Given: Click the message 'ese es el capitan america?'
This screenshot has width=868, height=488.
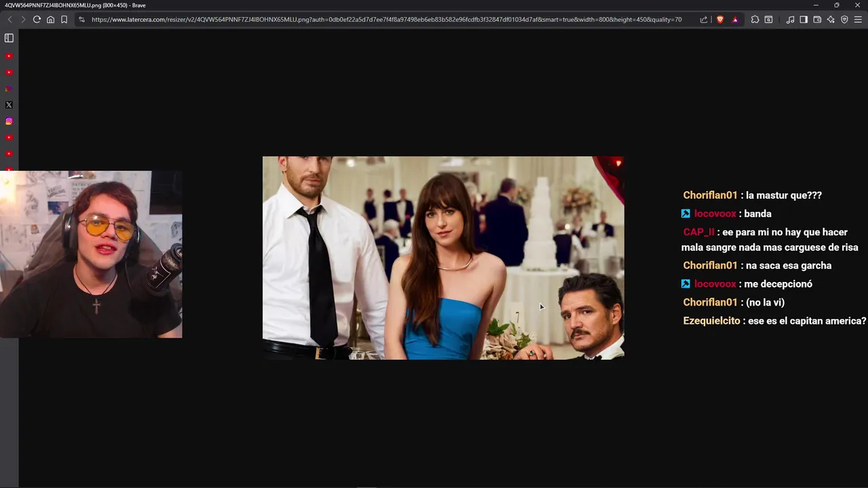Looking at the screenshot, I should click(x=807, y=321).
